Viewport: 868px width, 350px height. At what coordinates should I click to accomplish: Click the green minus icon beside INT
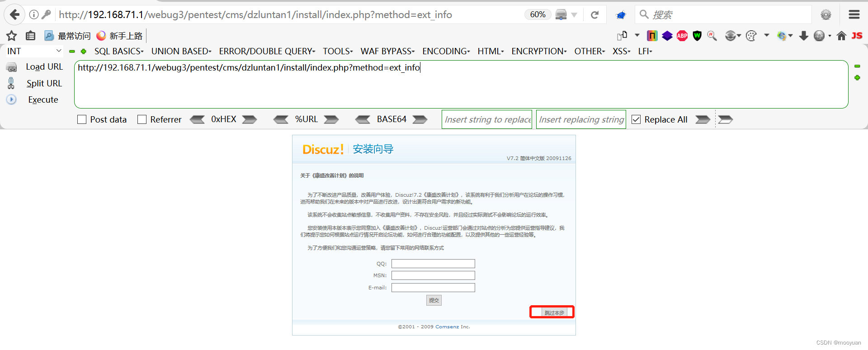click(72, 52)
